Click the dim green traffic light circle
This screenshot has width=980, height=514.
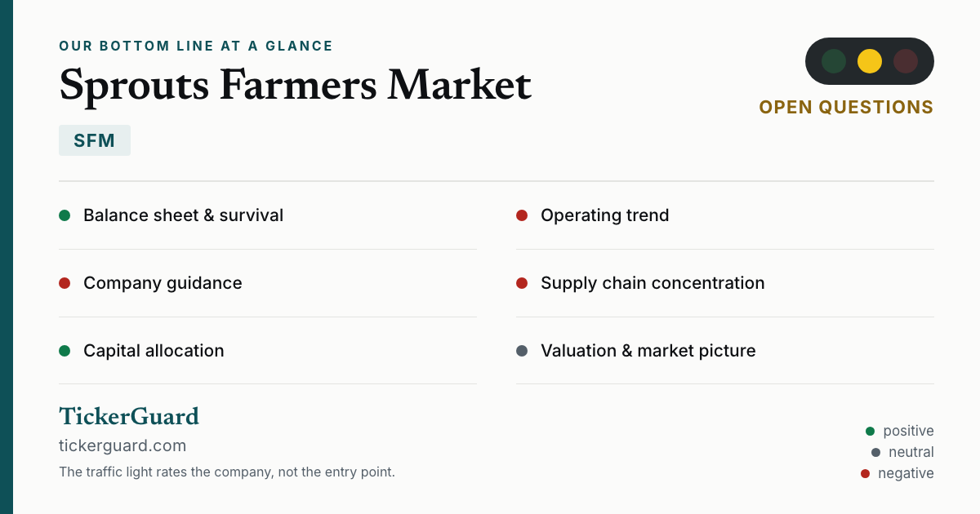click(834, 61)
